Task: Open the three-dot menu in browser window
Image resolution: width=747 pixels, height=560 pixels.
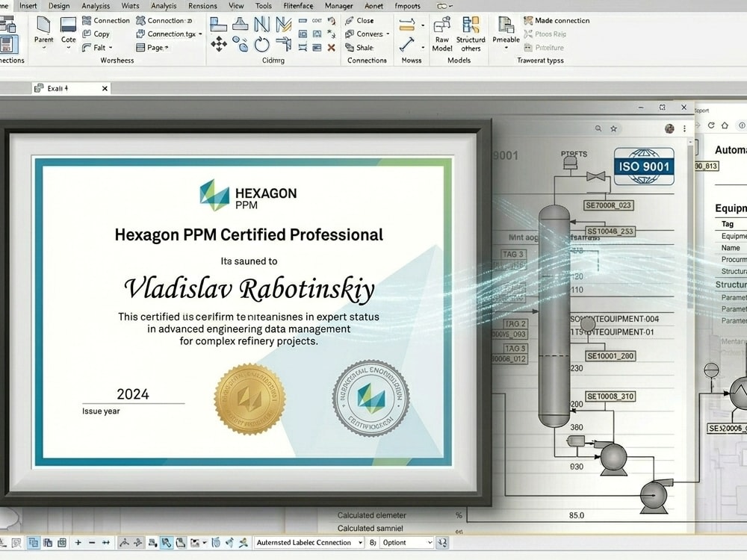Action: tap(684, 128)
